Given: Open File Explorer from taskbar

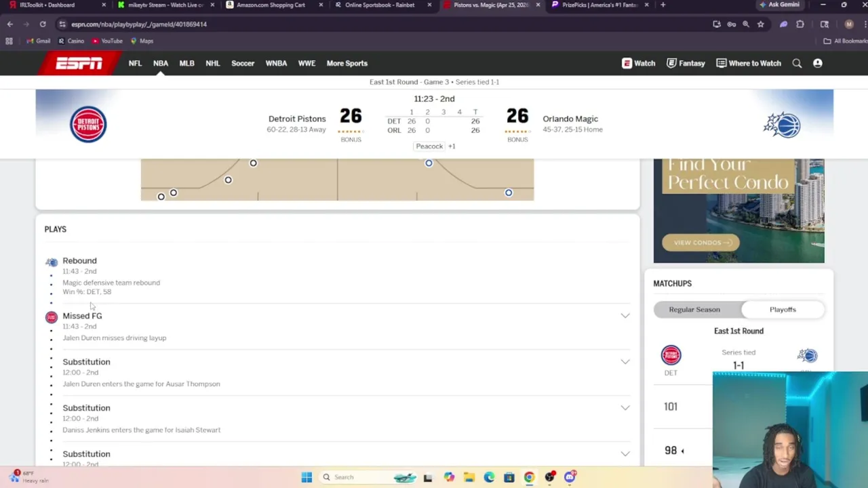Looking at the screenshot, I should (x=469, y=477).
